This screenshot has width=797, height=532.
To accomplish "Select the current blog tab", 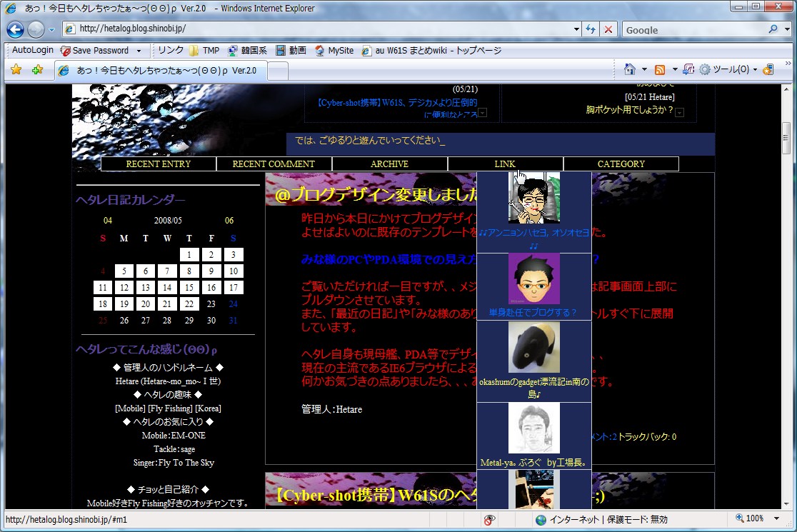I will tap(161, 70).
